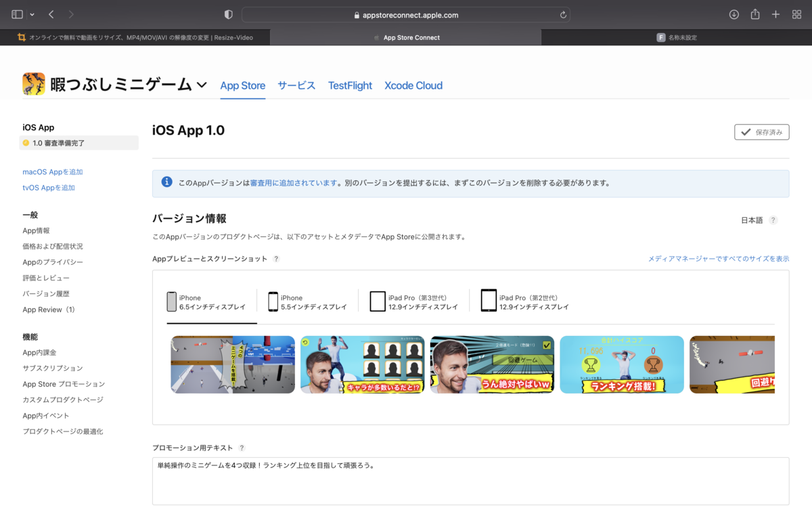
Task: Go back with the Safari back arrow
Action: pyautogui.click(x=51, y=14)
